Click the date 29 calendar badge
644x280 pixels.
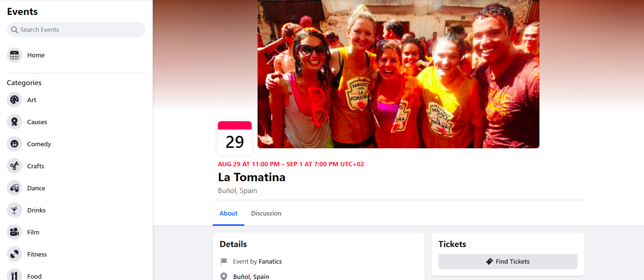point(235,138)
